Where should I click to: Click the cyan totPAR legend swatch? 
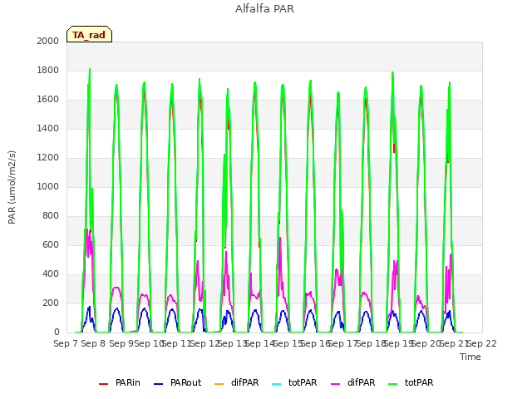277,384
